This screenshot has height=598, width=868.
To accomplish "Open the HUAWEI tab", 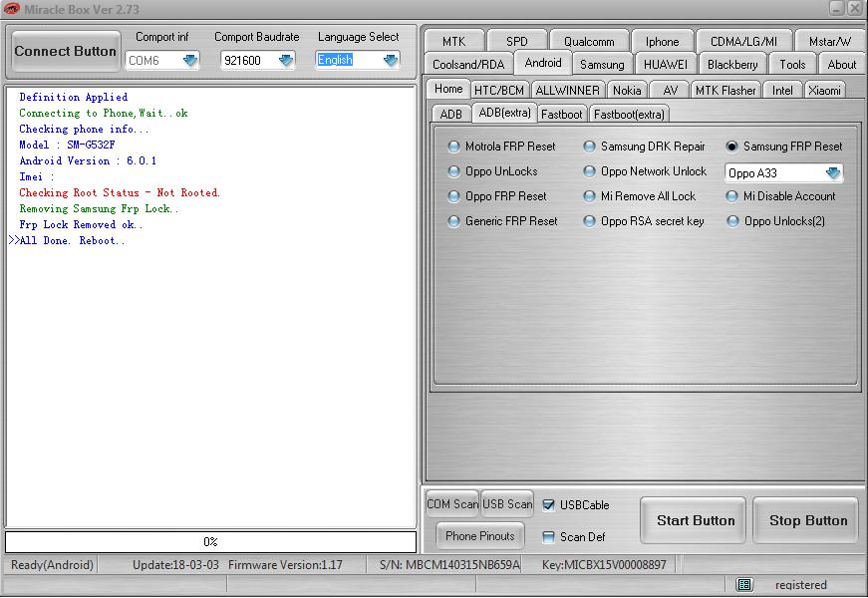I will pos(666,64).
